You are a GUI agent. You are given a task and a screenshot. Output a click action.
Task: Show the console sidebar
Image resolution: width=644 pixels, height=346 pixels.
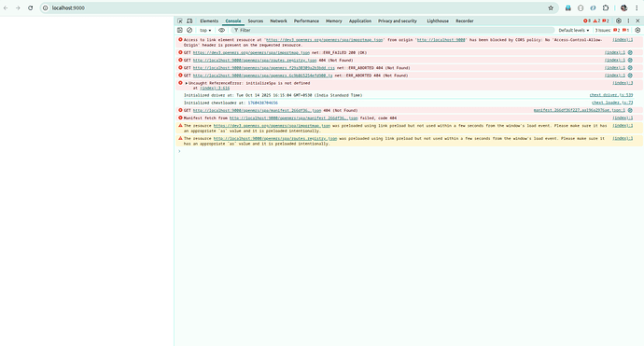[x=180, y=31]
